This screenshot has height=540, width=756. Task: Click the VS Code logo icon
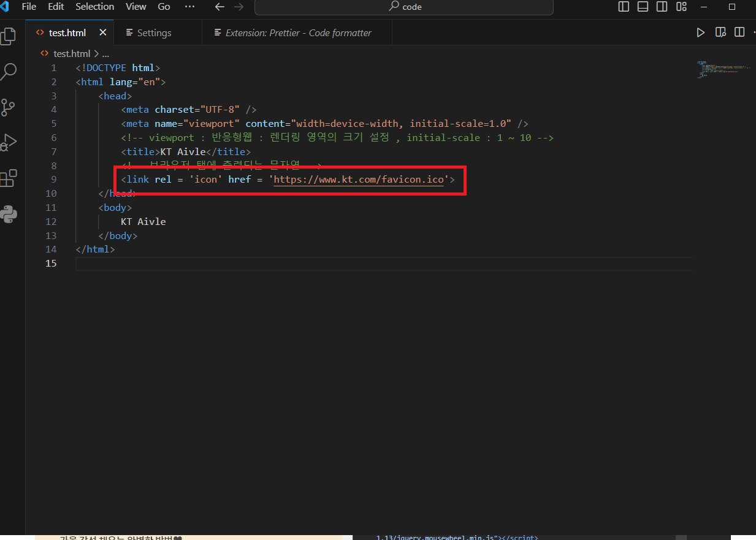click(3, 7)
